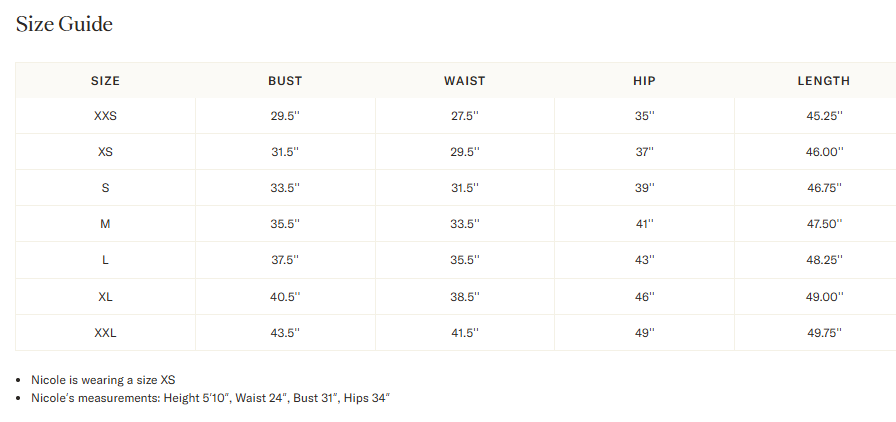
Task: Click the SIZE column header
Action: pyautogui.click(x=105, y=81)
